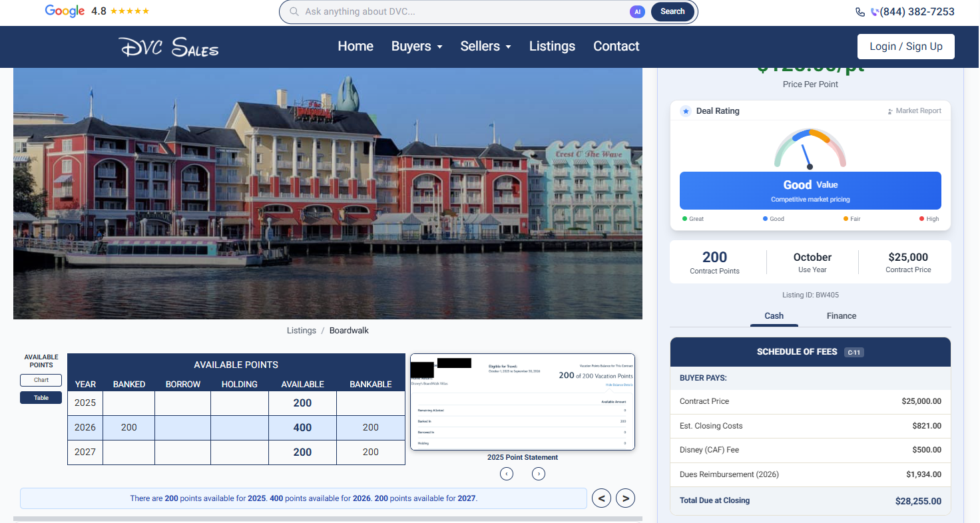Click the Deal Rating gauge meter
Viewport: 980px width, 523px height.
click(810, 148)
